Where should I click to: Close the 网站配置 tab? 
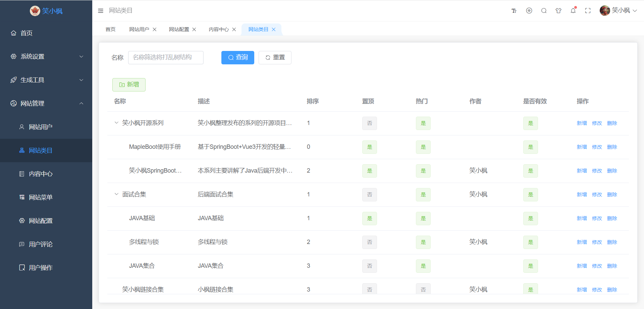194,29
